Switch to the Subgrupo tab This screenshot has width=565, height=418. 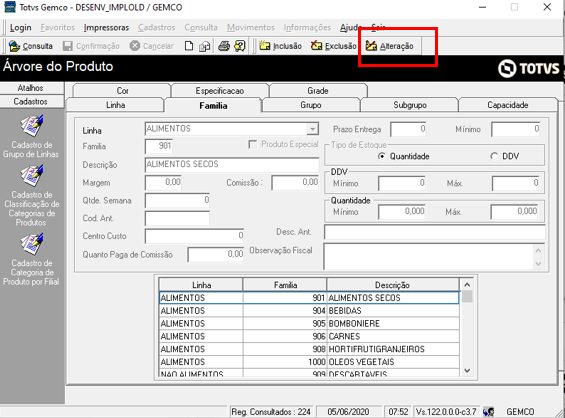tap(410, 105)
